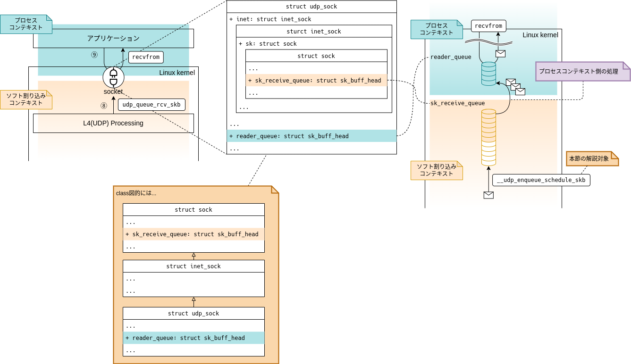Click the envelope beside the recvfrom arrow
The width and height of the screenshot is (631, 364).
[500, 54]
